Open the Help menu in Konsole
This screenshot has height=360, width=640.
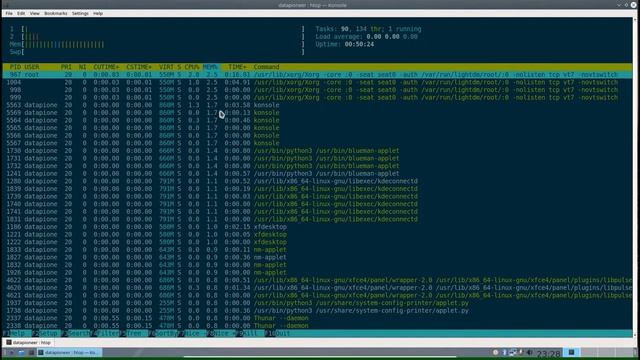coord(98,13)
